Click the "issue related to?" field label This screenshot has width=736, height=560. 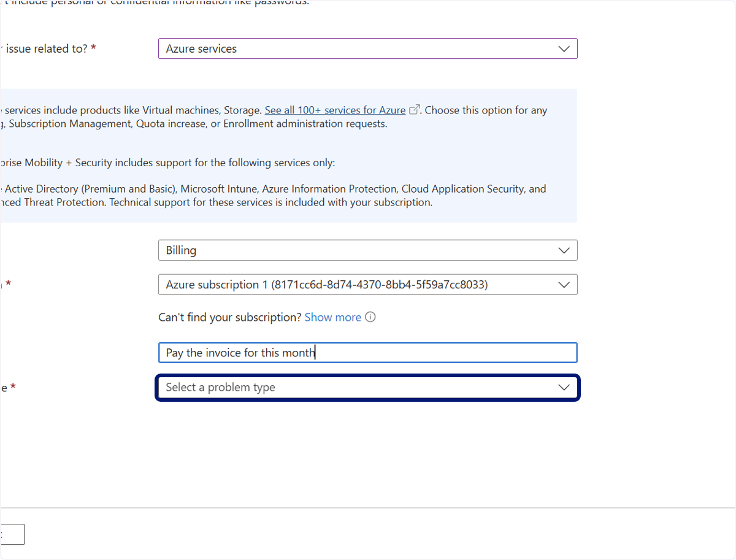pyautogui.click(x=46, y=48)
